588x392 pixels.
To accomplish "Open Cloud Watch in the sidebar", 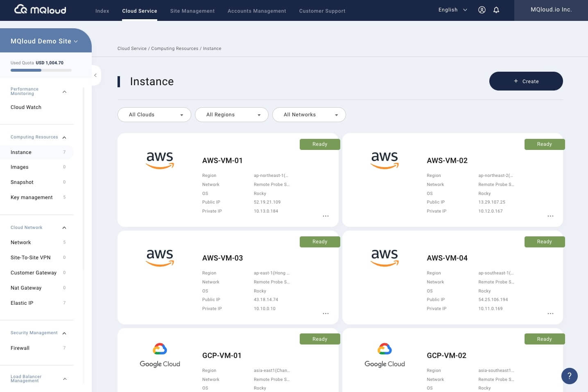I will point(26,107).
